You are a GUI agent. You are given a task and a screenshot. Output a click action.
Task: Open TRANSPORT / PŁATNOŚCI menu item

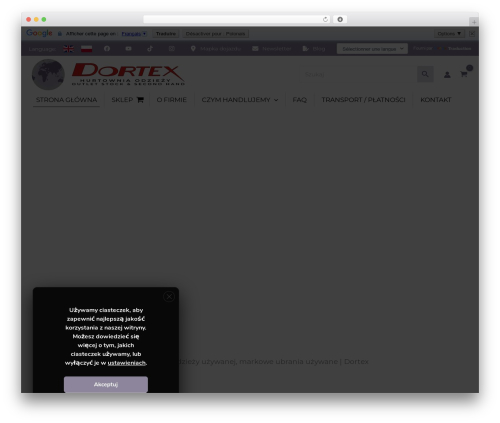point(363,100)
